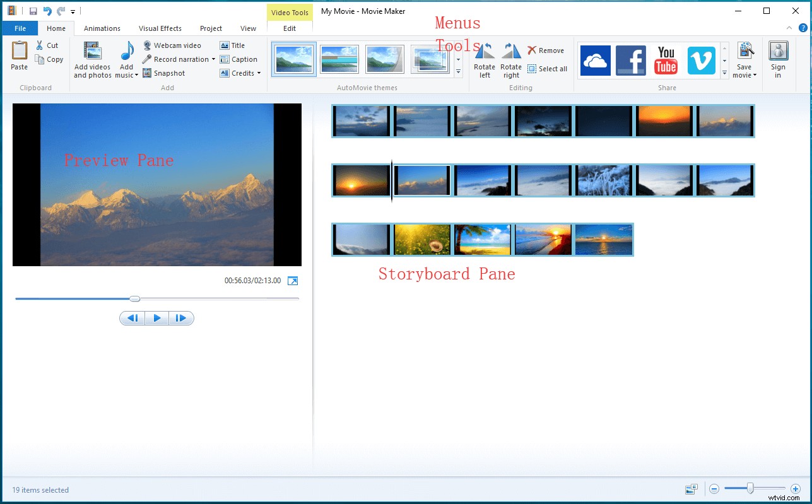Expand the AutoMovie themes gallery
The height and width of the screenshot is (504, 812).
(x=458, y=73)
